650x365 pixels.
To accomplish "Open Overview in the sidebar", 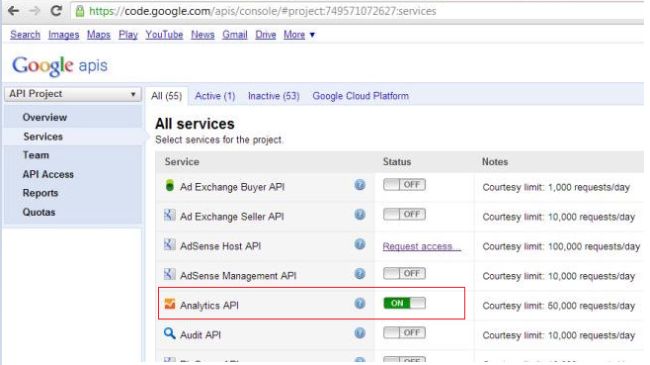I will click(45, 117).
